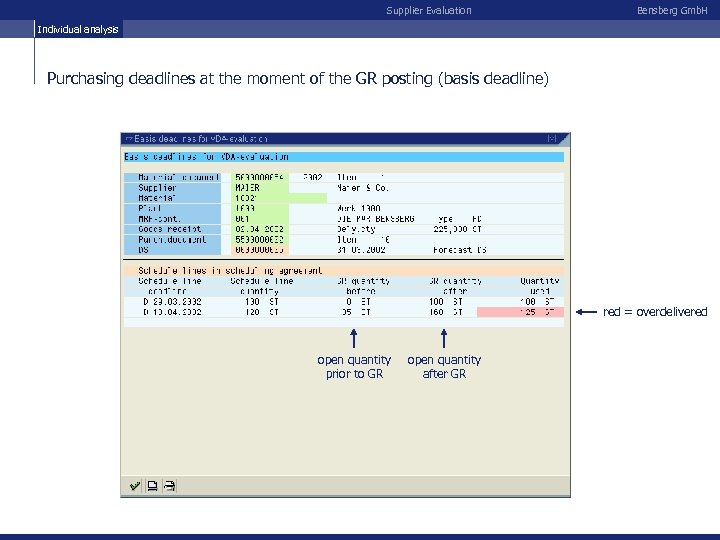Click the Quantity used column header
Screen dimensions: 720x540
tap(540, 286)
